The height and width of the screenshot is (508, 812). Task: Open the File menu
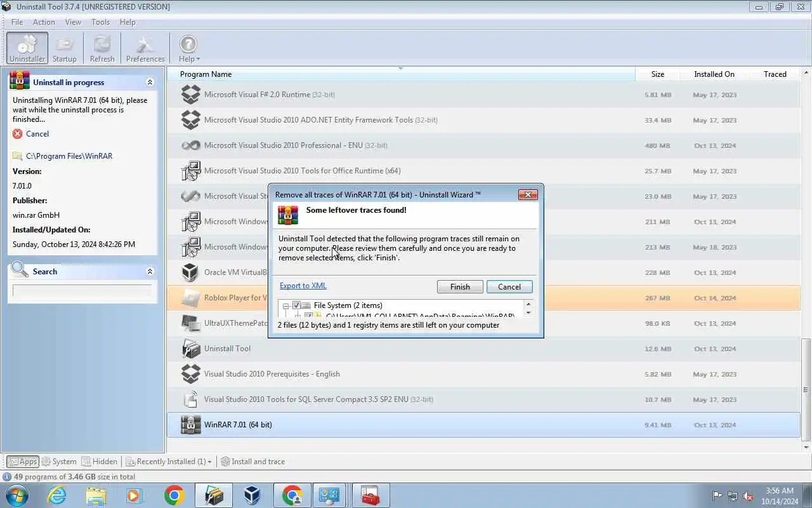17,22
